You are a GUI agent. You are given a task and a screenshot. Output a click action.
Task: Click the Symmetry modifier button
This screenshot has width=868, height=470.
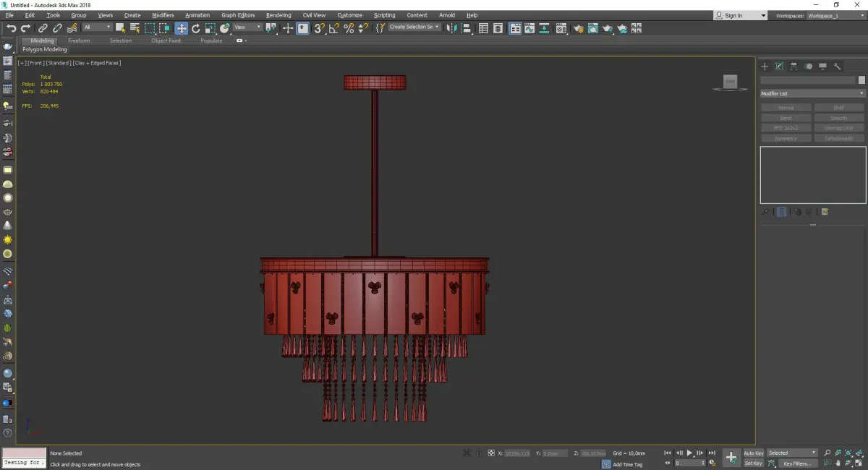click(x=786, y=138)
